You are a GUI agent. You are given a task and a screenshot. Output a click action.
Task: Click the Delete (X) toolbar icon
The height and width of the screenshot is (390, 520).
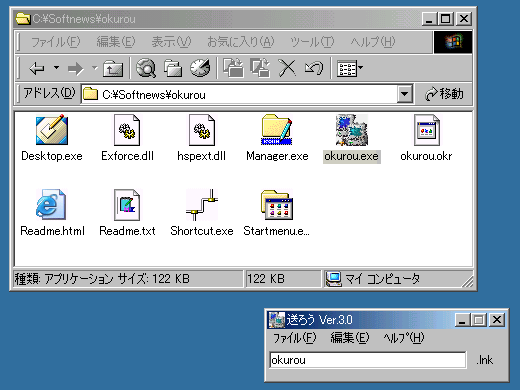pos(287,68)
